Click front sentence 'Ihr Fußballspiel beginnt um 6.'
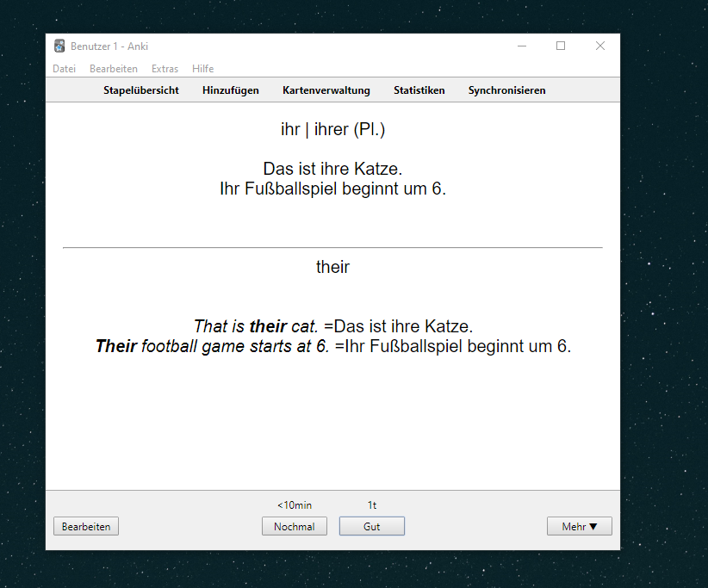Screen dimensions: 708x588 click(332, 189)
